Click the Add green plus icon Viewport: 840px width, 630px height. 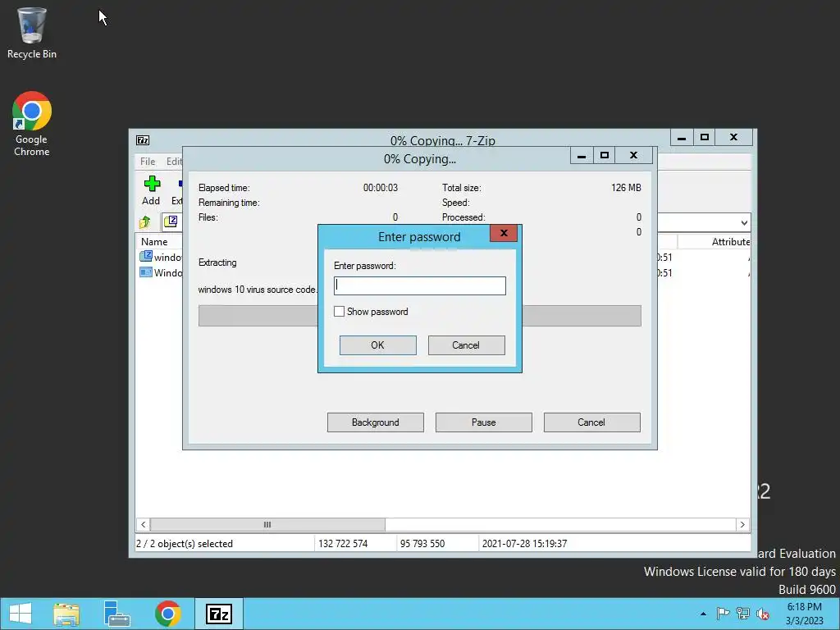(152, 184)
